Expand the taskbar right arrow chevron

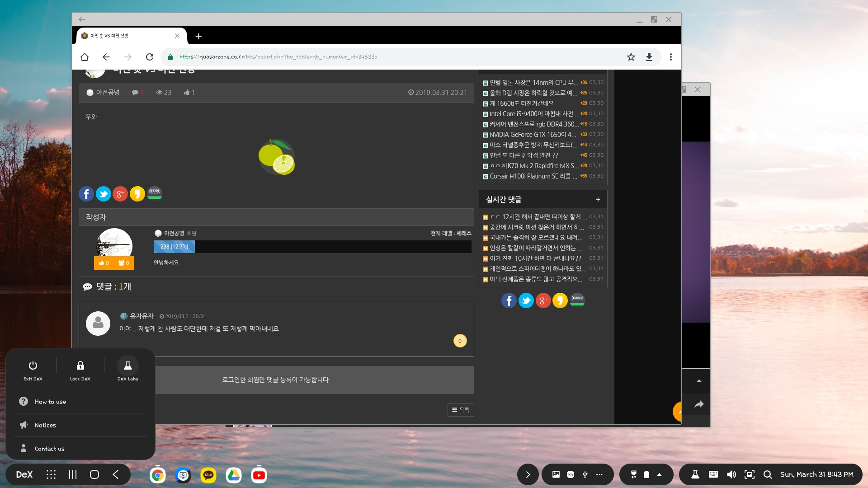pyautogui.click(x=528, y=474)
